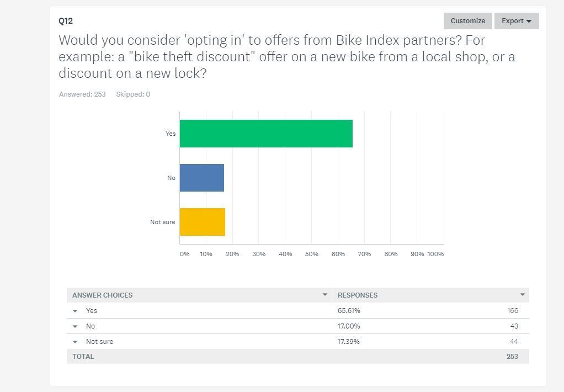
Task: Select the Q12 question label
Action: tap(66, 21)
